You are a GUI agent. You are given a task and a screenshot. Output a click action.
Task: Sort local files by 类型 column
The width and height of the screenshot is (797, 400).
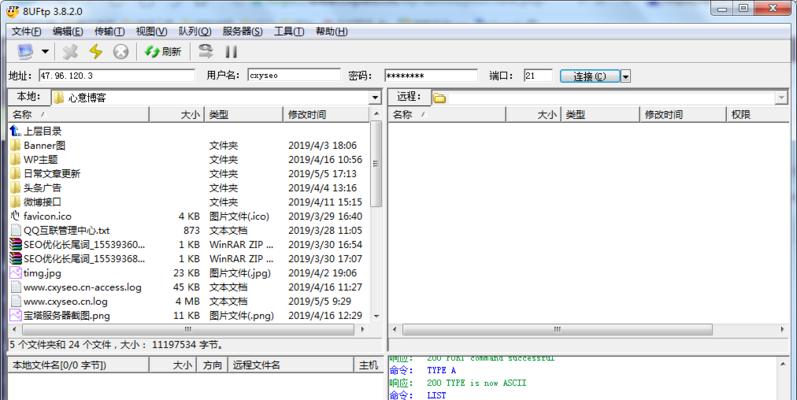pyautogui.click(x=243, y=115)
